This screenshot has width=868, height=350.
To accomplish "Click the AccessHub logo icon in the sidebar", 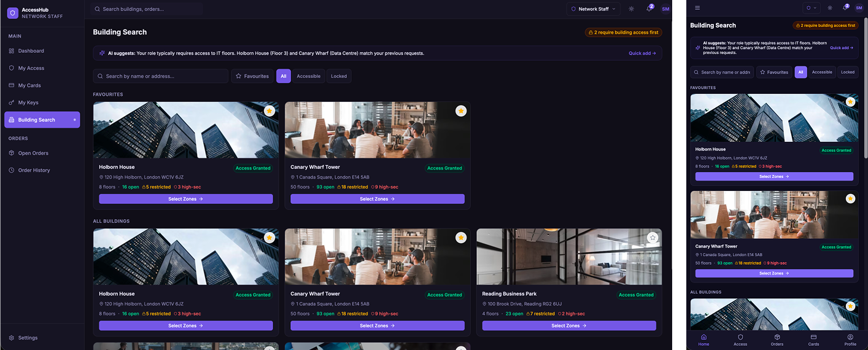I will click(12, 13).
